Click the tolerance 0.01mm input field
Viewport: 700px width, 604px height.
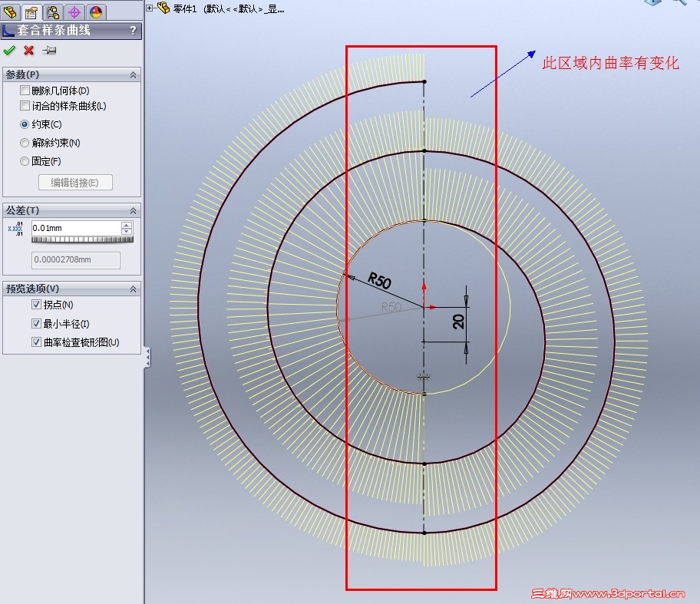(x=76, y=228)
